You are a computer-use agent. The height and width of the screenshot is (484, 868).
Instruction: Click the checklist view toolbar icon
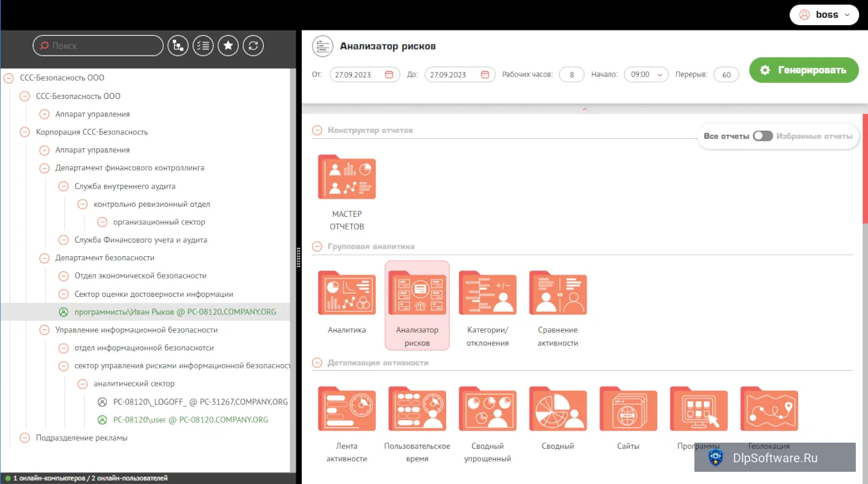[203, 45]
